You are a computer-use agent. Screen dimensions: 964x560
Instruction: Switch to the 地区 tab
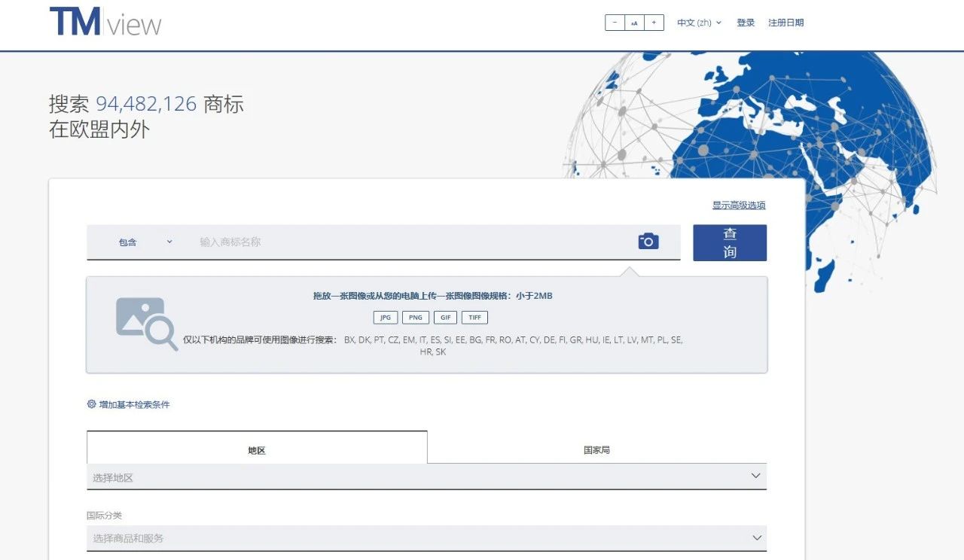pyautogui.click(x=257, y=450)
